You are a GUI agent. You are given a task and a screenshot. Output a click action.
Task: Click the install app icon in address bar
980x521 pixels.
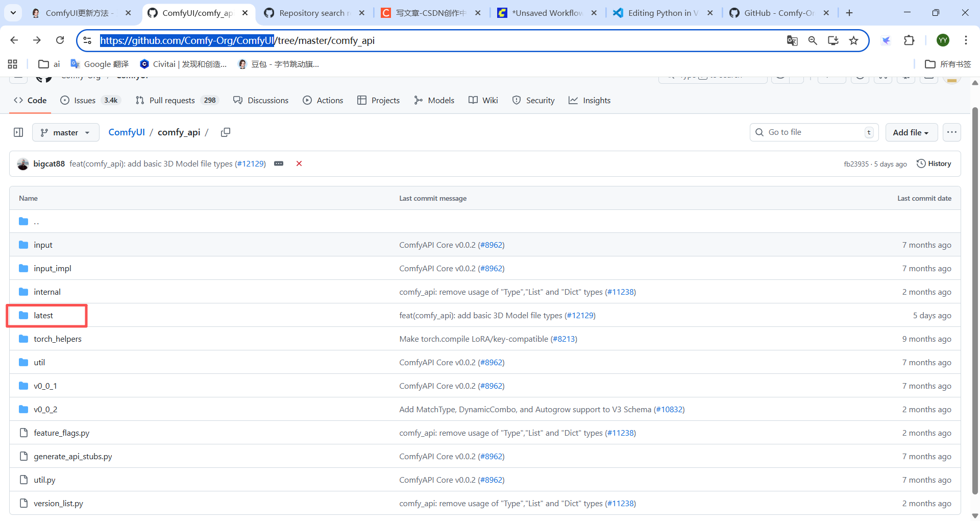(x=833, y=40)
